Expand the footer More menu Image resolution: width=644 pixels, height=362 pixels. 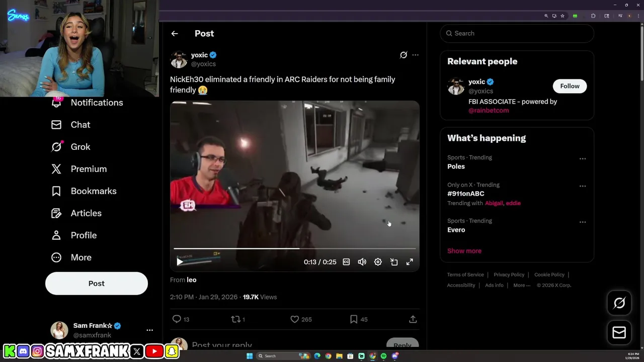click(x=522, y=285)
